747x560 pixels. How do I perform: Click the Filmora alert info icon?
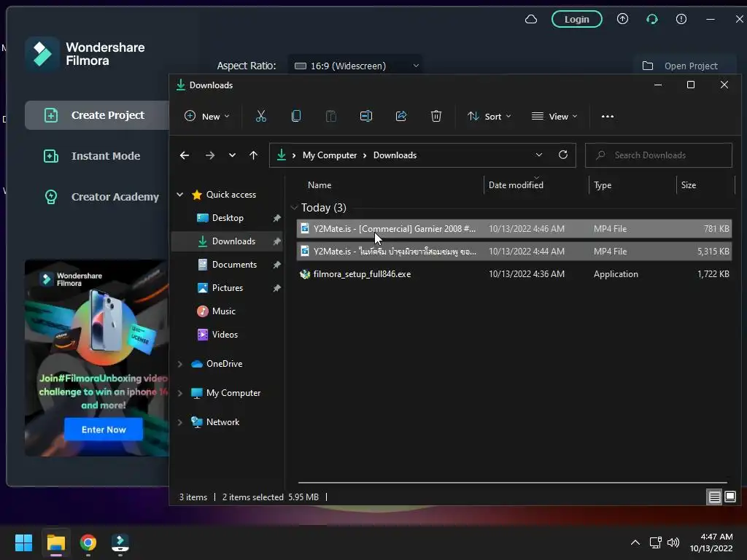(681, 19)
